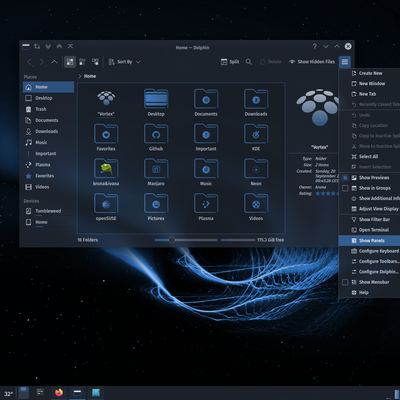Open Configure Dolphin settings
This screenshot has height=400, width=400.
click(369, 272)
